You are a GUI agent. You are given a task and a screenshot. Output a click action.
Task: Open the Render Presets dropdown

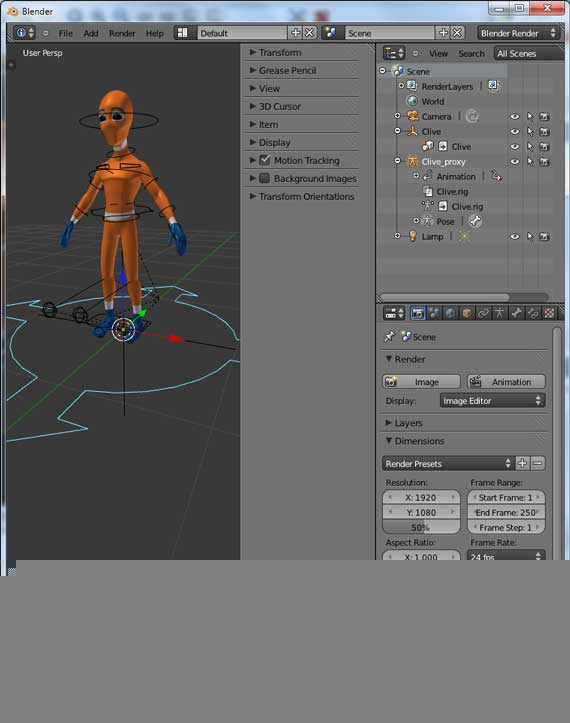click(x=448, y=463)
